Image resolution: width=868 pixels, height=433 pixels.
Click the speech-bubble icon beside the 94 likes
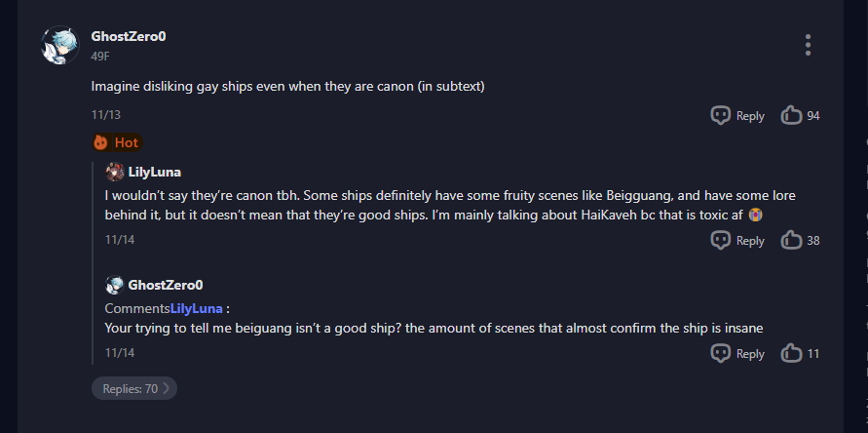click(x=721, y=115)
